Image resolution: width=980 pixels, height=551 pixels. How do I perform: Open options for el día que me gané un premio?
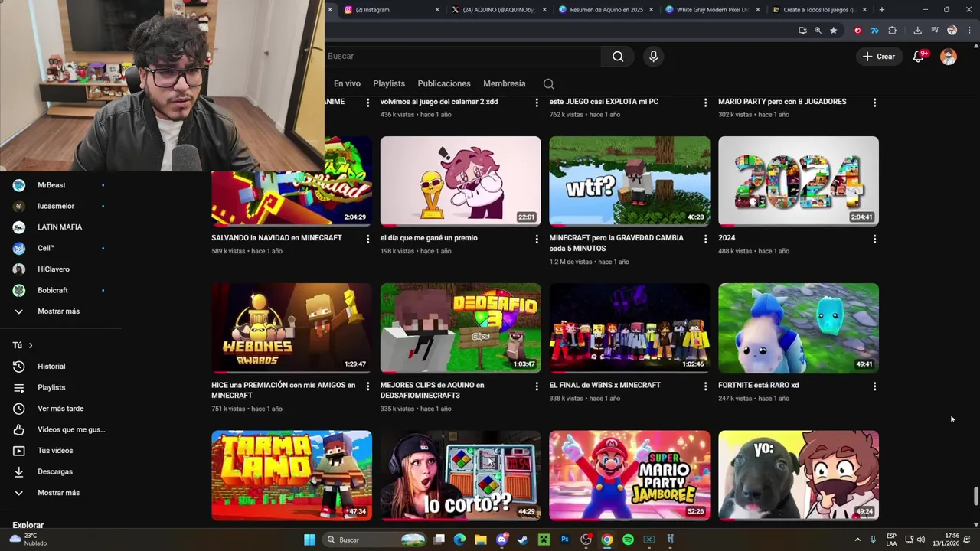537,239
